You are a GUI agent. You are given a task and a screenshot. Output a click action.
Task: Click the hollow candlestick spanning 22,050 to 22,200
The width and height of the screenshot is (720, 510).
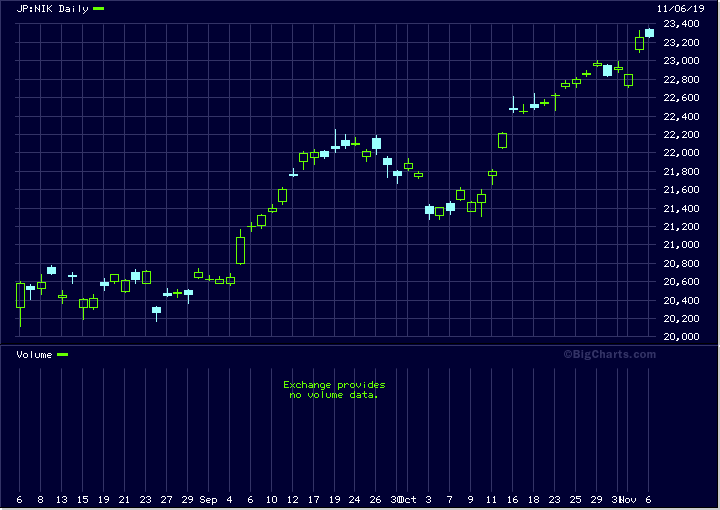(x=502, y=140)
